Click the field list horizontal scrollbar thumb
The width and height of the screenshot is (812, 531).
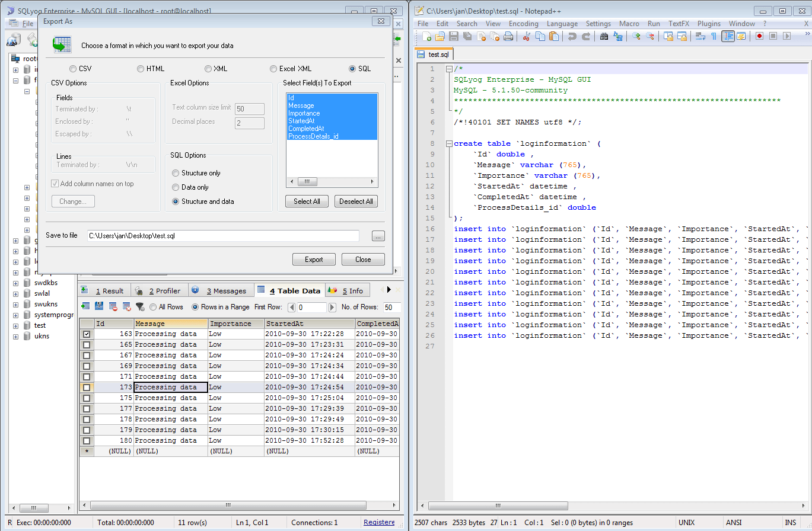click(307, 182)
